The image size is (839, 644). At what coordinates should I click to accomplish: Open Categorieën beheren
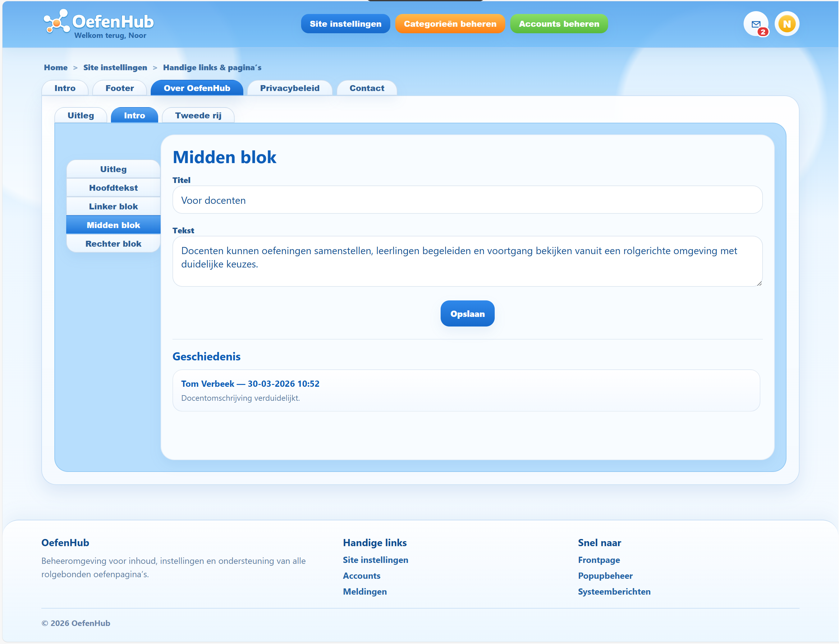point(450,24)
